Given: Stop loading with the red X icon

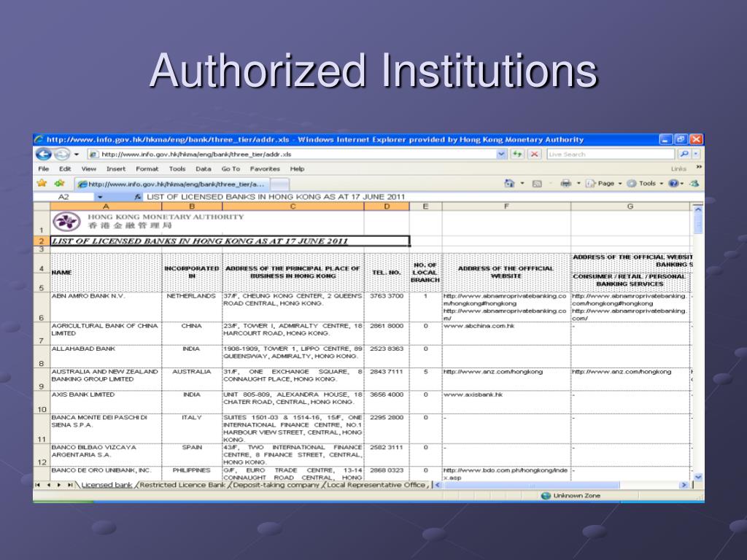Looking at the screenshot, I should coord(535,155).
